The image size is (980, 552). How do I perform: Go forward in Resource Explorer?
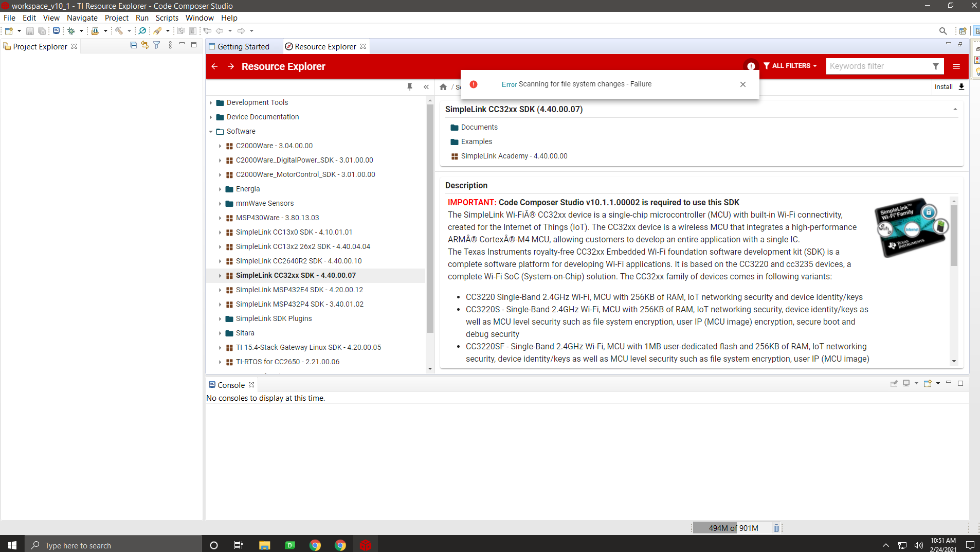231,66
